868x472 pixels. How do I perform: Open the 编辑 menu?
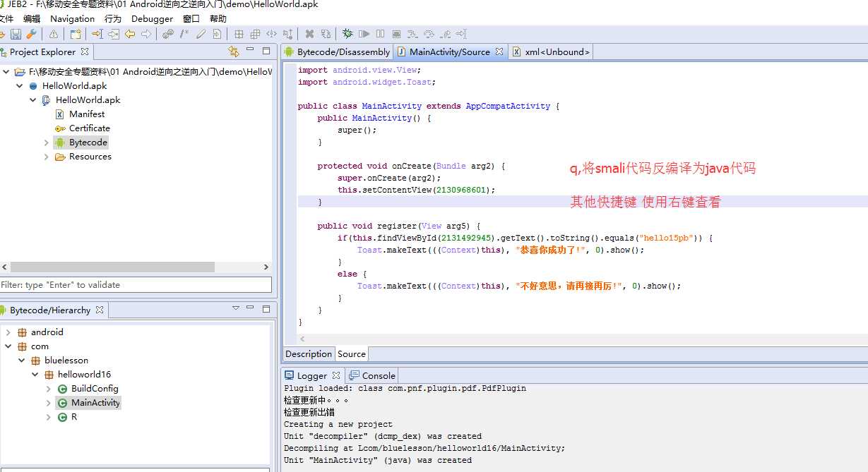click(x=32, y=19)
